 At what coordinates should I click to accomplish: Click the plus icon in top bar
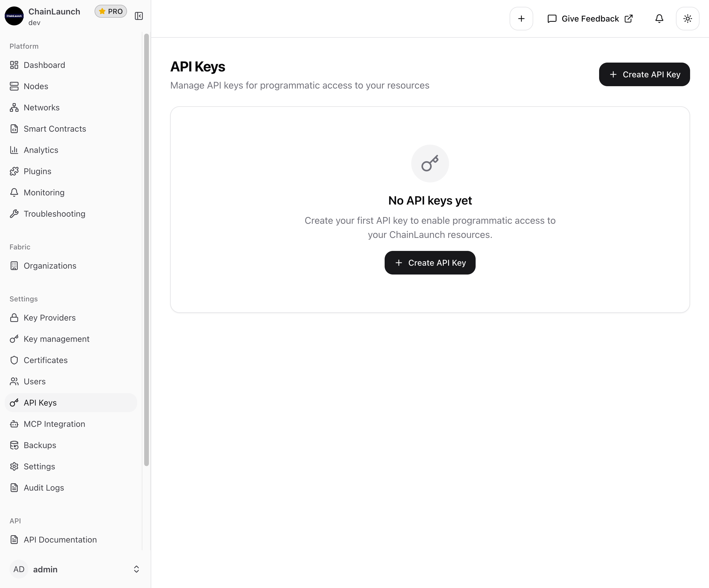521,19
